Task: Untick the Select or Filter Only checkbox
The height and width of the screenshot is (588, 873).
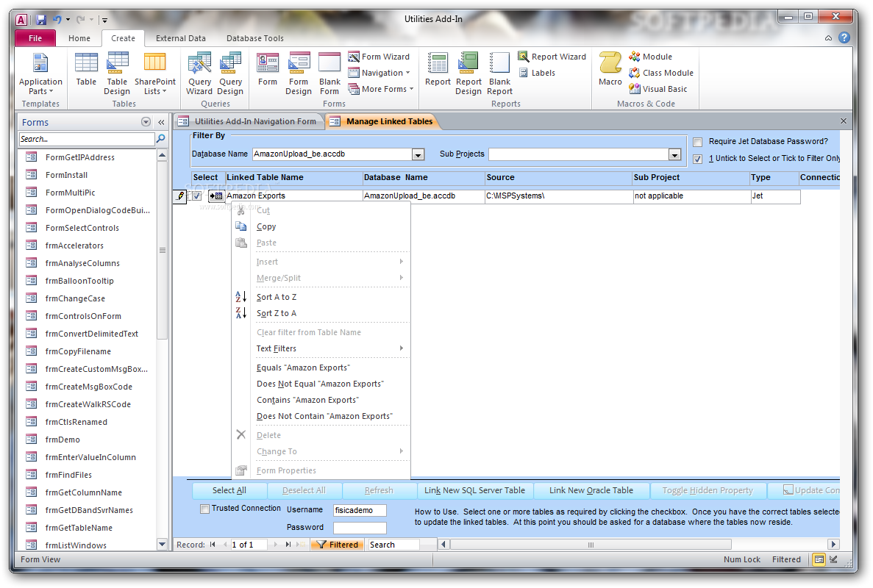Action: [698, 159]
